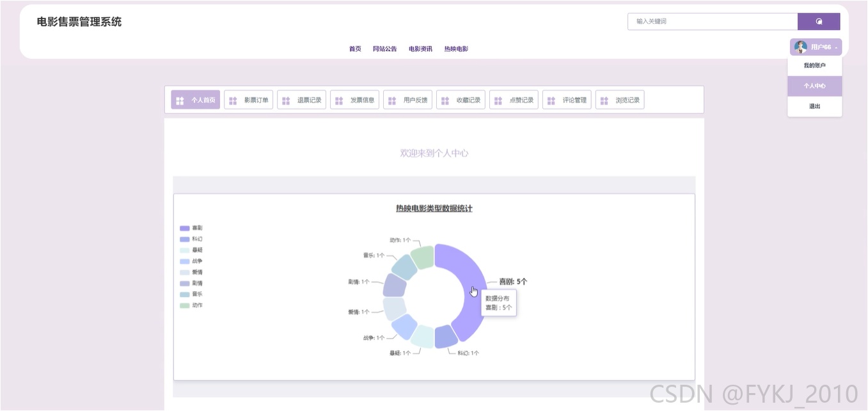The height and width of the screenshot is (411, 868).
Task: Click the icon beside 发票信息
Action: coord(339,100)
